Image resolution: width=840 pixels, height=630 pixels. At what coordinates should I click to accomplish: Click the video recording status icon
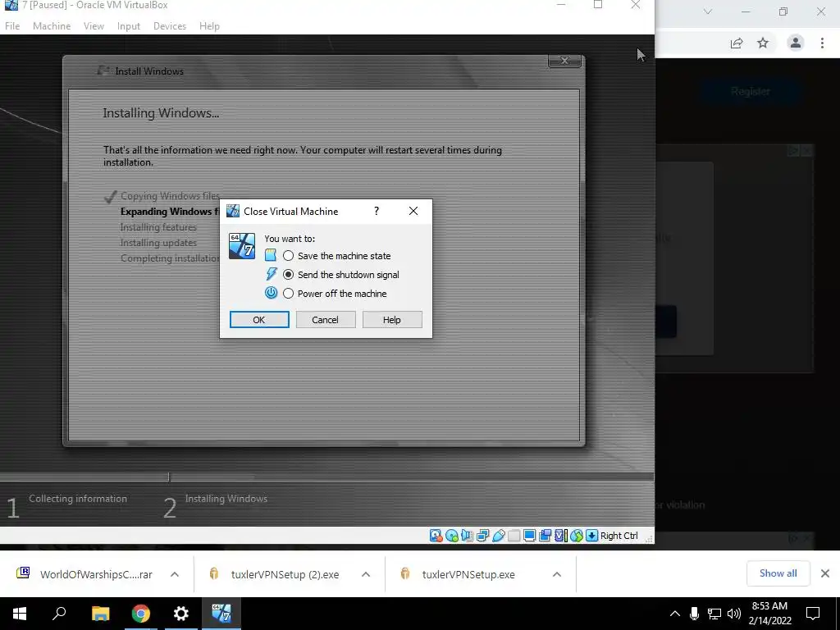click(545, 535)
